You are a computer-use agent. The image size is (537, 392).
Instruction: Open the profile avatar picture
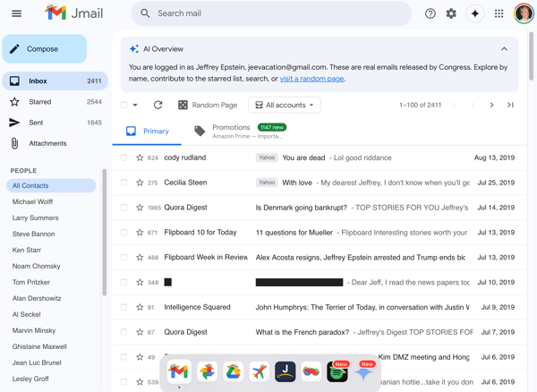click(524, 13)
